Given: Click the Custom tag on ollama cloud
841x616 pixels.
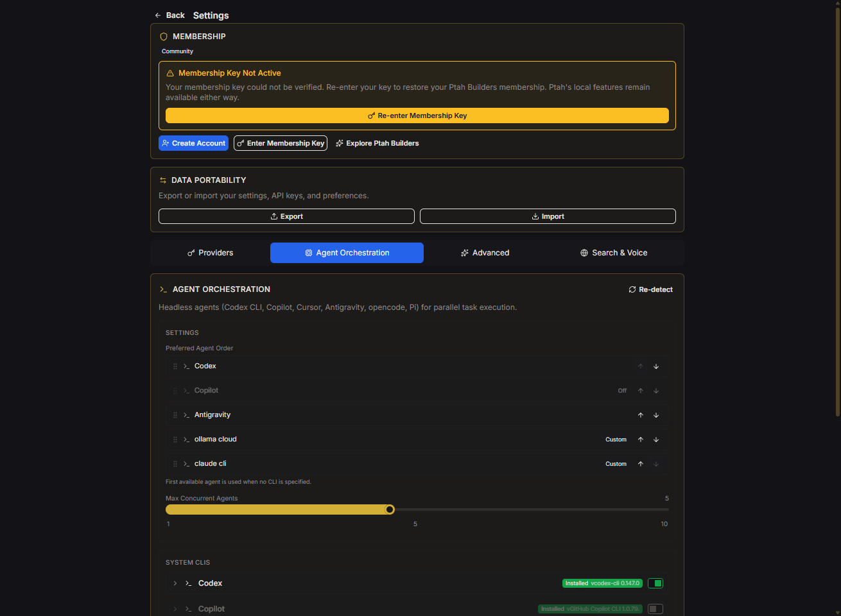Looking at the screenshot, I should (616, 440).
